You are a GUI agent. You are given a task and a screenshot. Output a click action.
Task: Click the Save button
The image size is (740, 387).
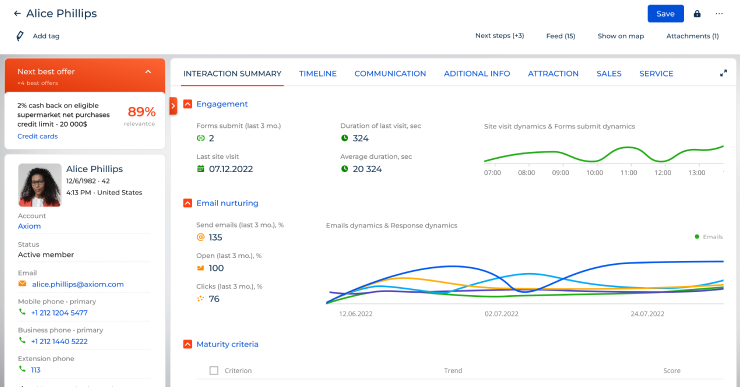tap(665, 14)
